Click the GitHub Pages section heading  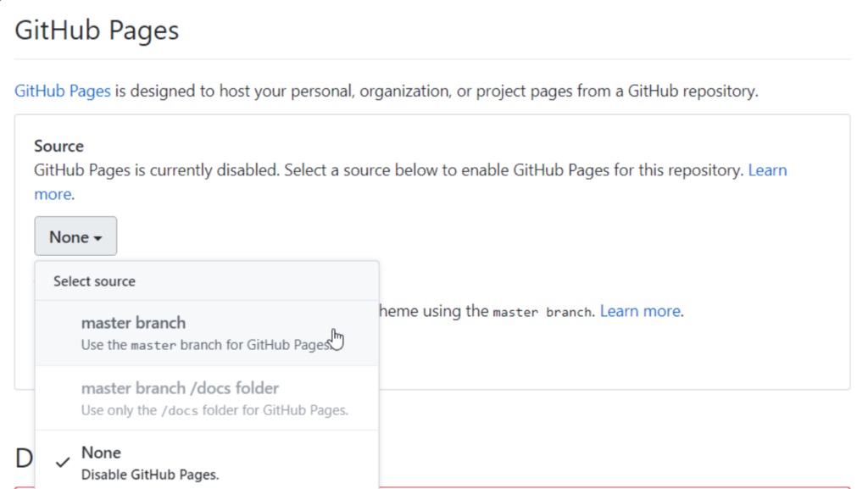point(97,30)
